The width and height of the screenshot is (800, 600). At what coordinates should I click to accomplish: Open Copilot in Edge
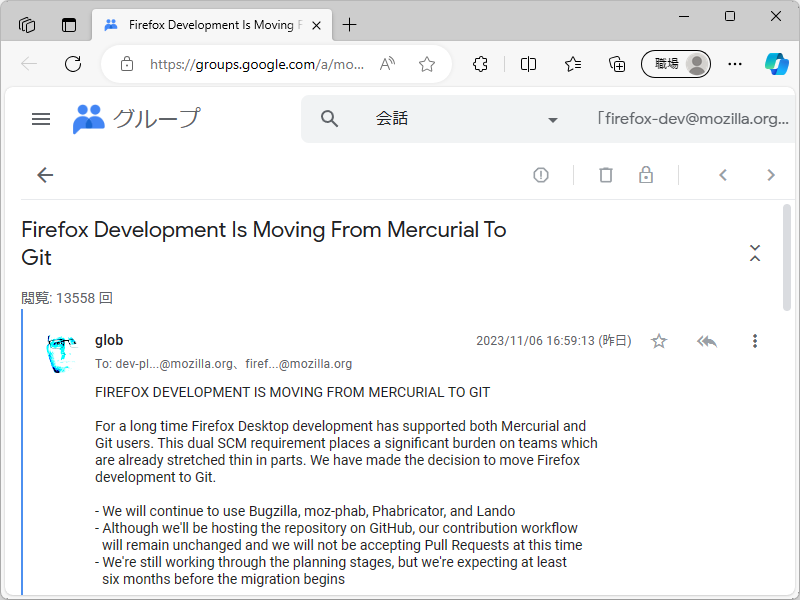pos(775,64)
